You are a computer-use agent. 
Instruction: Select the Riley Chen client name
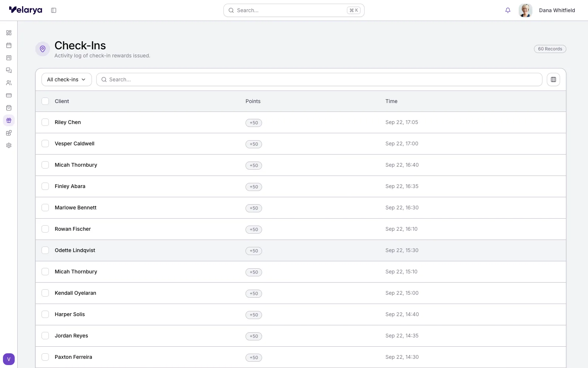pyautogui.click(x=68, y=122)
